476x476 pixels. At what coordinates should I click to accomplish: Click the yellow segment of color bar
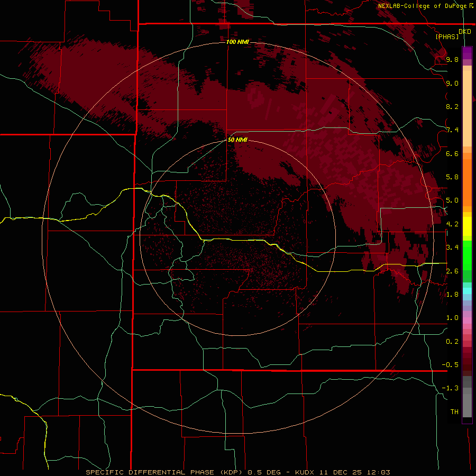[467, 226]
